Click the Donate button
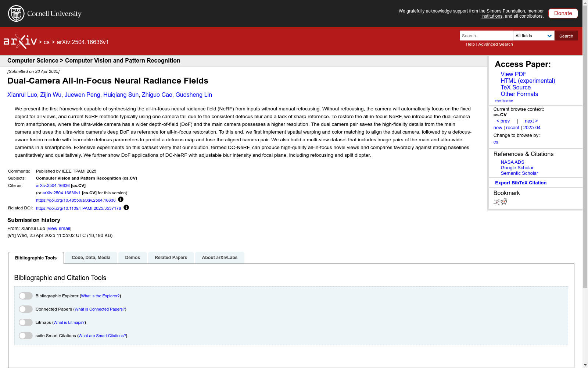This screenshot has width=588, height=368. pos(563,13)
